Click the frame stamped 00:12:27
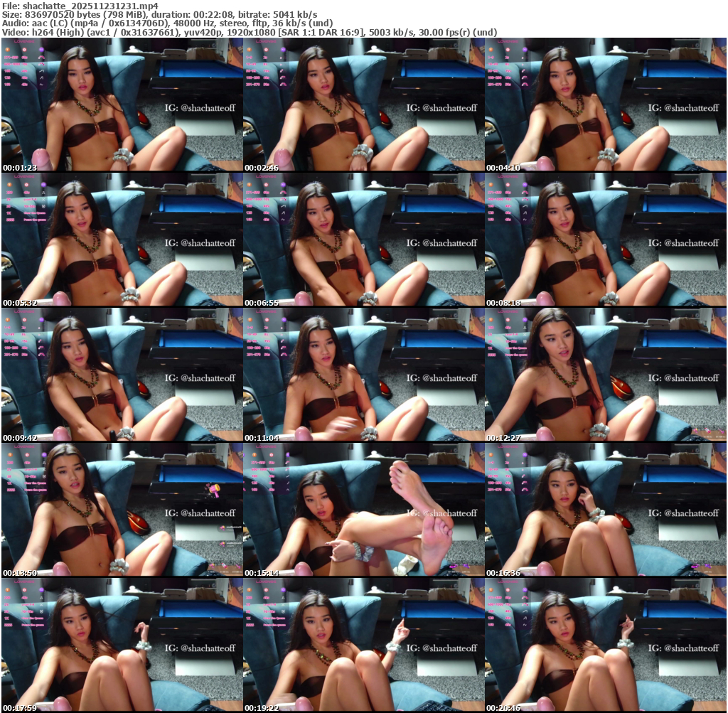This screenshot has width=728, height=713. tap(606, 375)
